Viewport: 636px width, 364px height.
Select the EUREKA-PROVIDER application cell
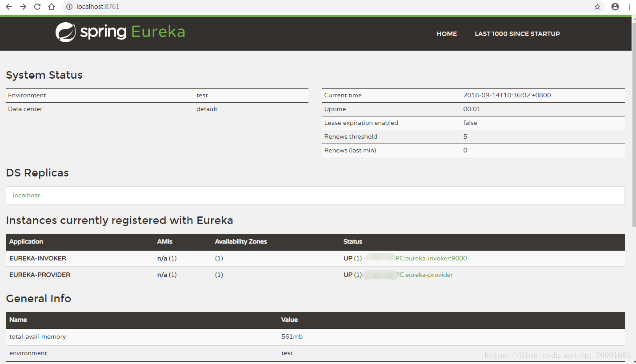point(40,275)
